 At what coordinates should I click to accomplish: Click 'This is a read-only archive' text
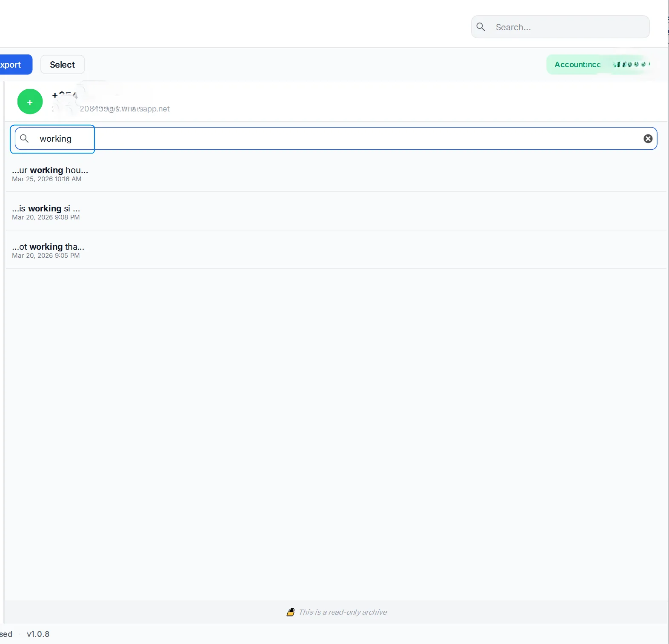343,612
